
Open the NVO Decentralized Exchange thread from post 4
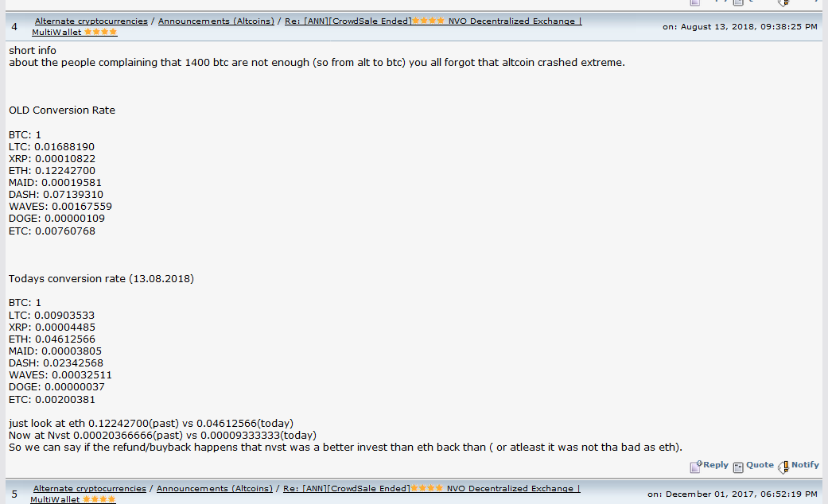(433, 21)
